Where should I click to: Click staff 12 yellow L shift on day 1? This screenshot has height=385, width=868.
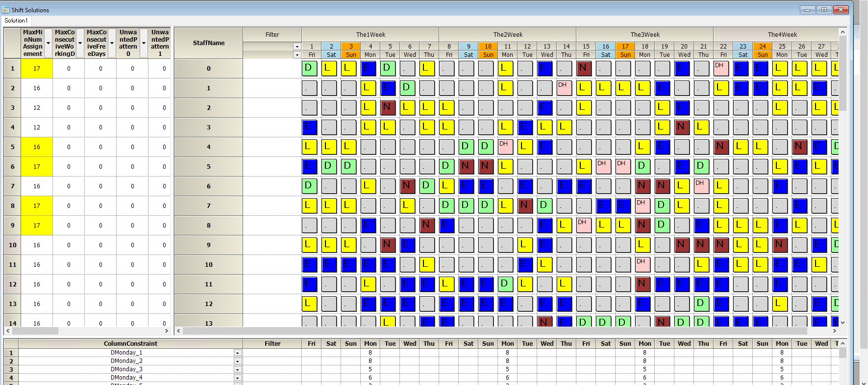(x=309, y=304)
